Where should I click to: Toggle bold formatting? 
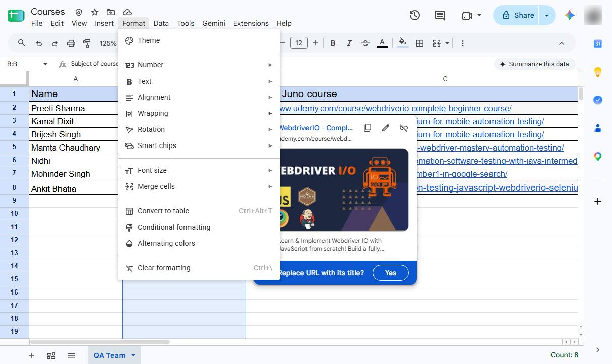(x=333, y=43)
